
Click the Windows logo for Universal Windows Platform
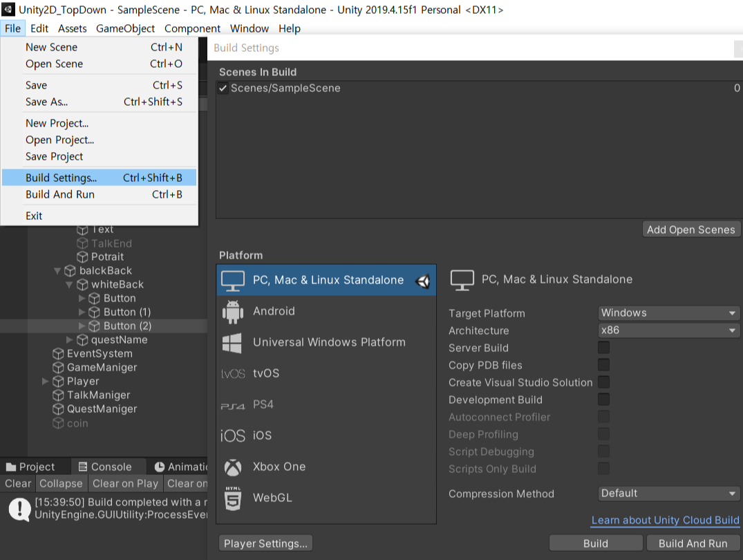click(232, 343)
